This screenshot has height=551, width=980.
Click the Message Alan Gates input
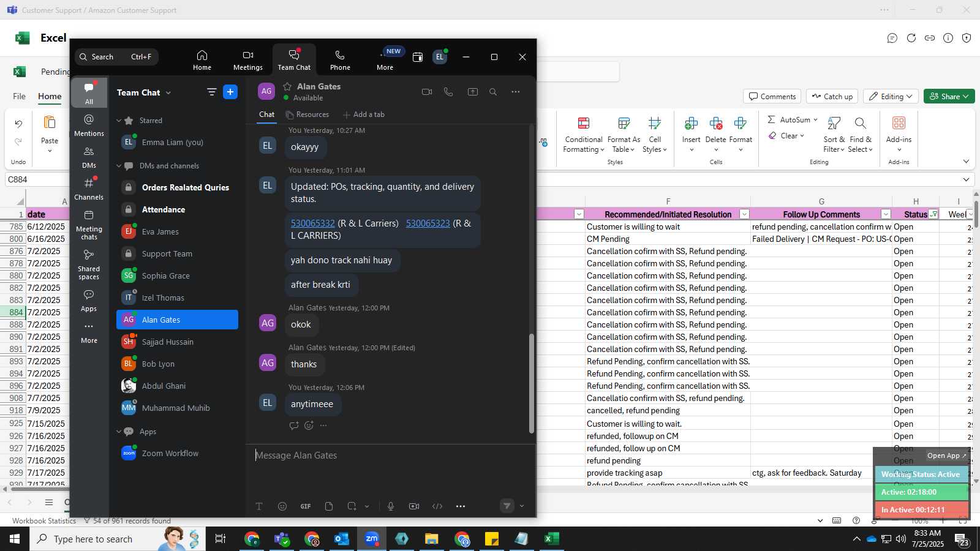[x=390, y=455]
